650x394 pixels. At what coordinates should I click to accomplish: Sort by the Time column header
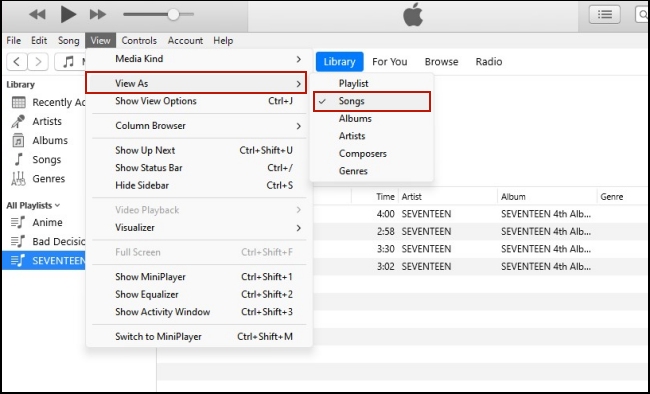385,197
